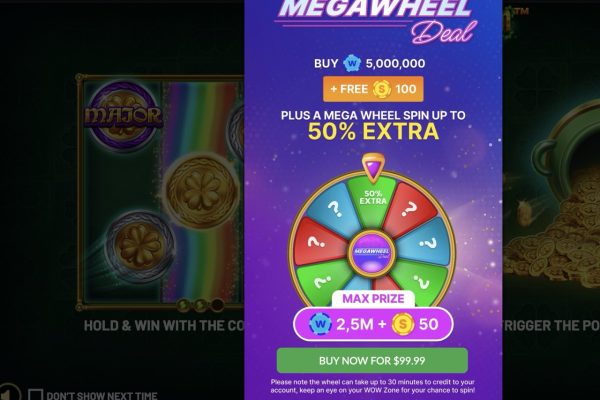Screen dimensions: 600x400
Task: Click the Megawheel logo hub at the wheel's center
Action: (372, 251)
